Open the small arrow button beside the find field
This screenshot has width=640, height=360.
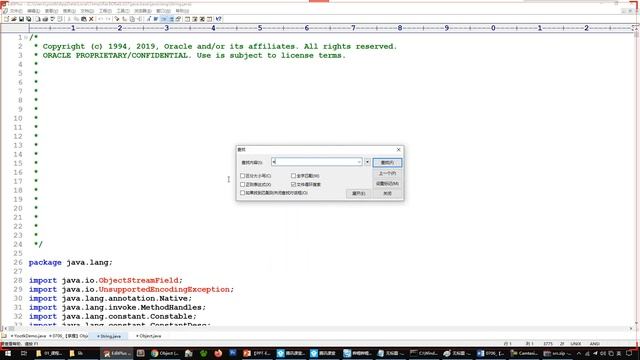tap(367, 162)
